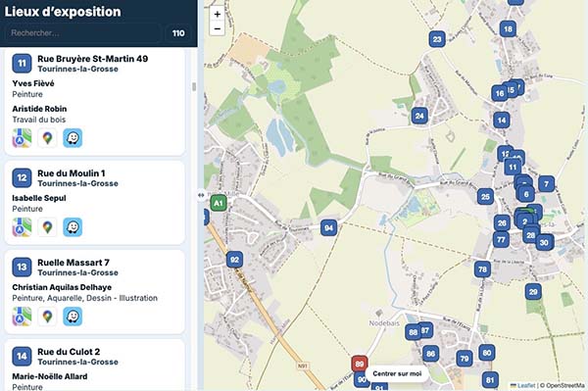Select list entry 14 Rue du Culot 2
This screenshot has width=588, height=391.
(x=94, y=366)
